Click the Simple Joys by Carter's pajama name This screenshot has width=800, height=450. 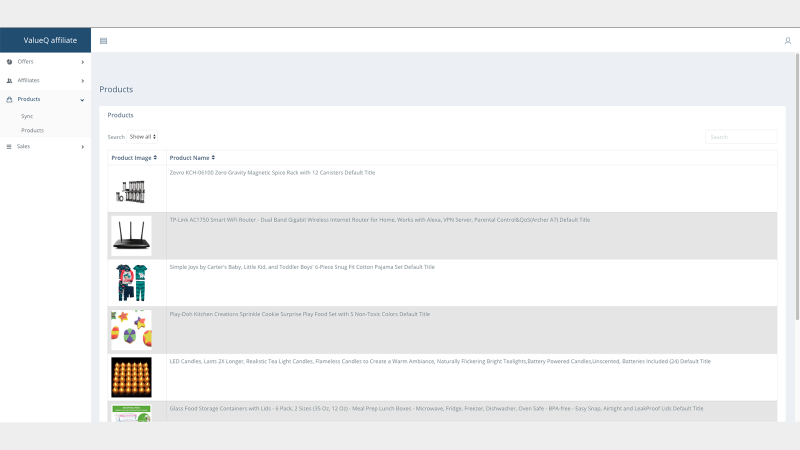[302, 267]
